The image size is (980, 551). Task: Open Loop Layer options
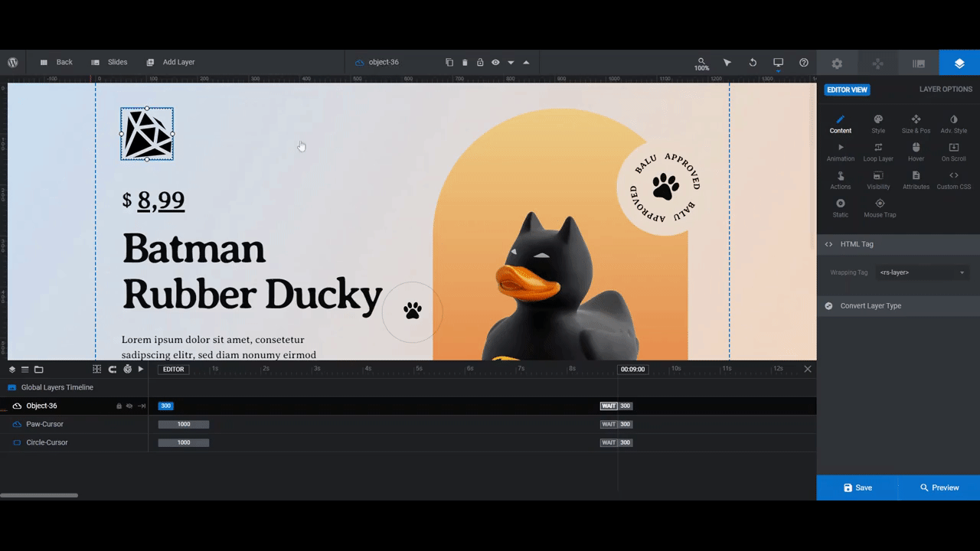coord(878,152)
